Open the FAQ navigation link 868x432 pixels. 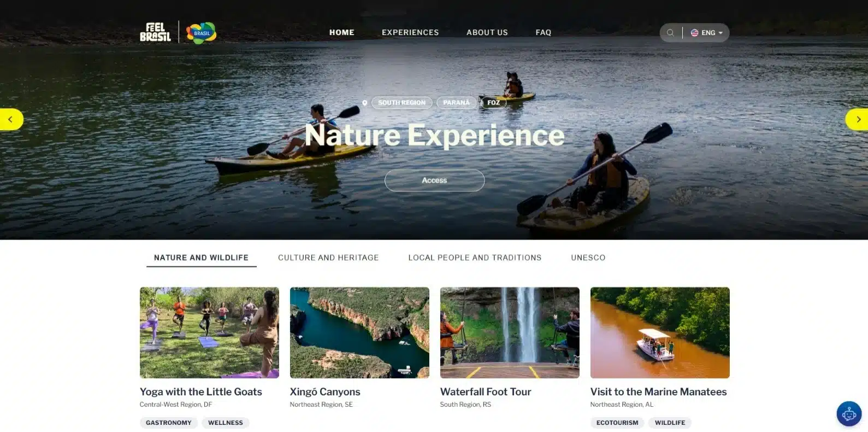(543, 32)
